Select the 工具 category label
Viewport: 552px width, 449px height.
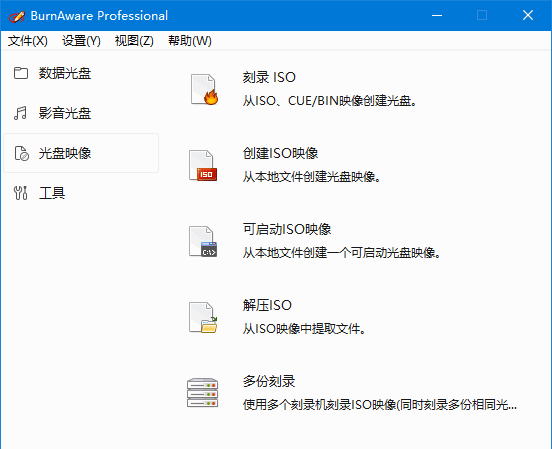pyautogui.click(x=52, y=193)
